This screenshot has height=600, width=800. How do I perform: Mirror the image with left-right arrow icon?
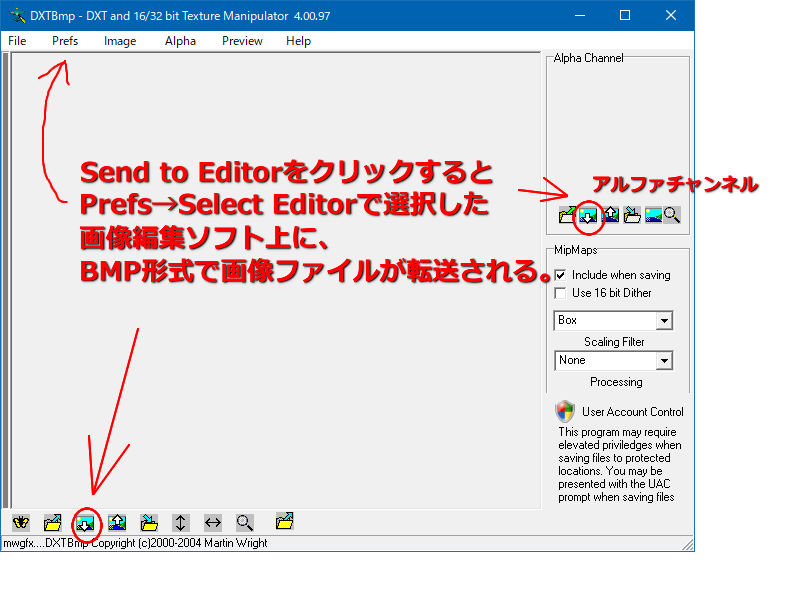click(x=213, y=522)
